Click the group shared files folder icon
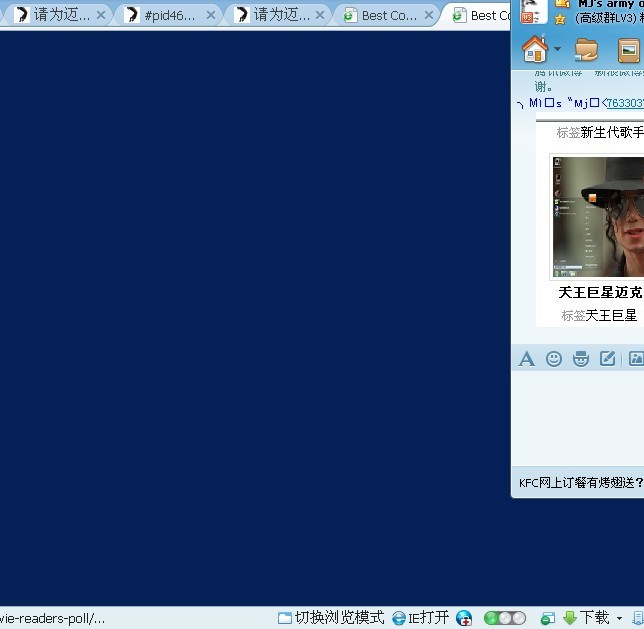Image resolution: width=644 pixels, height=629 pixels. tap(587, 49)
